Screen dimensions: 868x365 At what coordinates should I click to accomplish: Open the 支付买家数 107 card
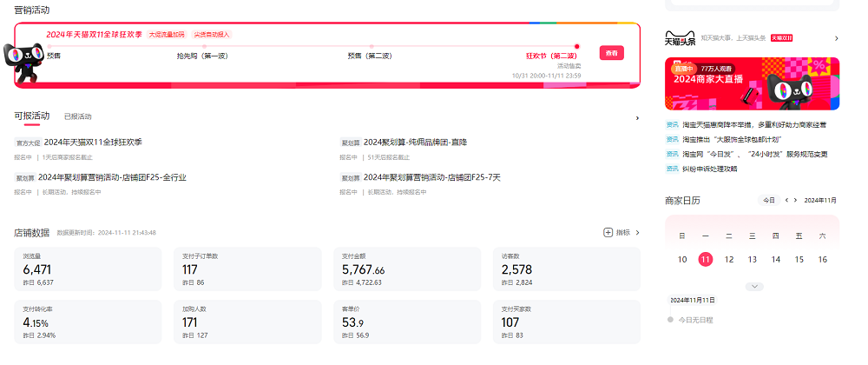(x=566, y=322)
